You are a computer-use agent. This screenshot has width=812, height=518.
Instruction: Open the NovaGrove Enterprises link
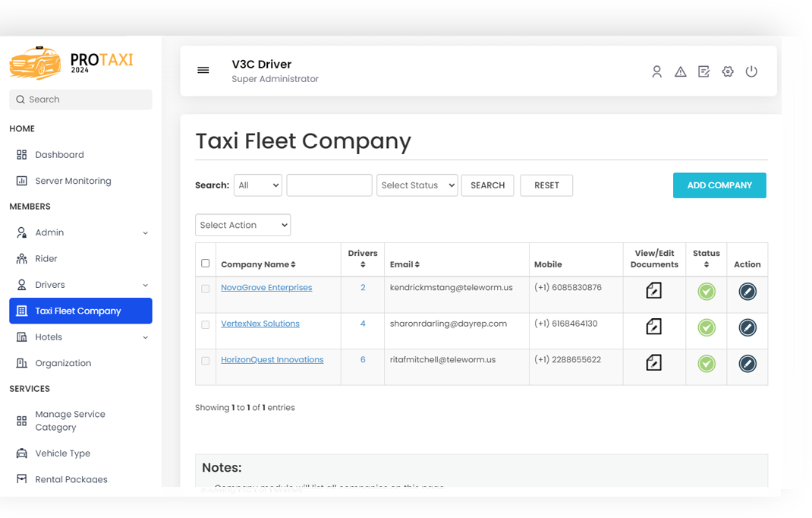coord(266,287)
